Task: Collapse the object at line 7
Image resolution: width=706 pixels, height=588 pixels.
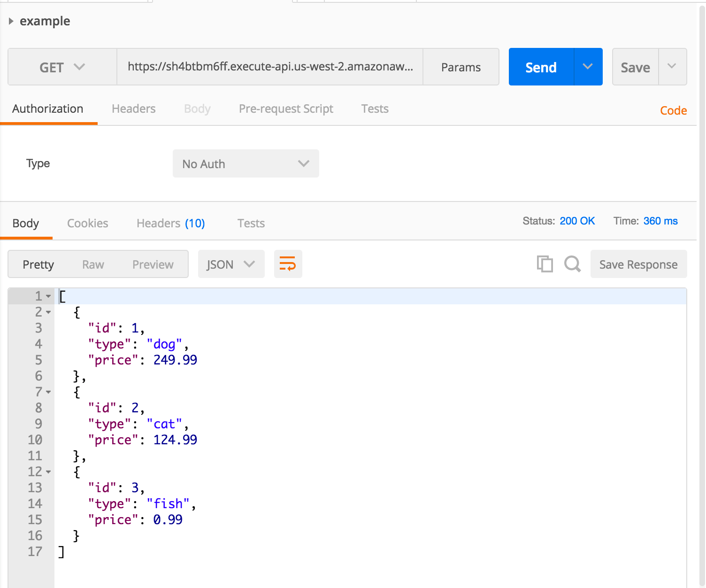Action: click(48, 392)
